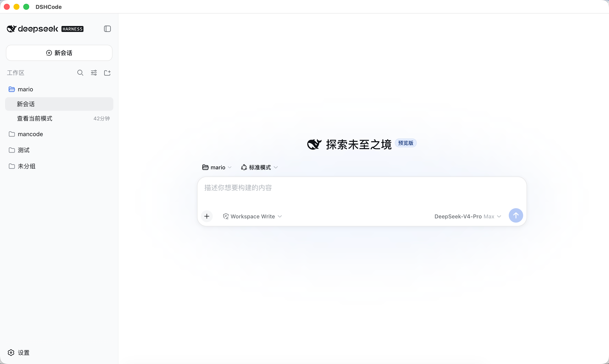609x364 pixels.
Task: Open the DeepSeek-V4-Pro Max model dropdown
Action: pos(468,216)
